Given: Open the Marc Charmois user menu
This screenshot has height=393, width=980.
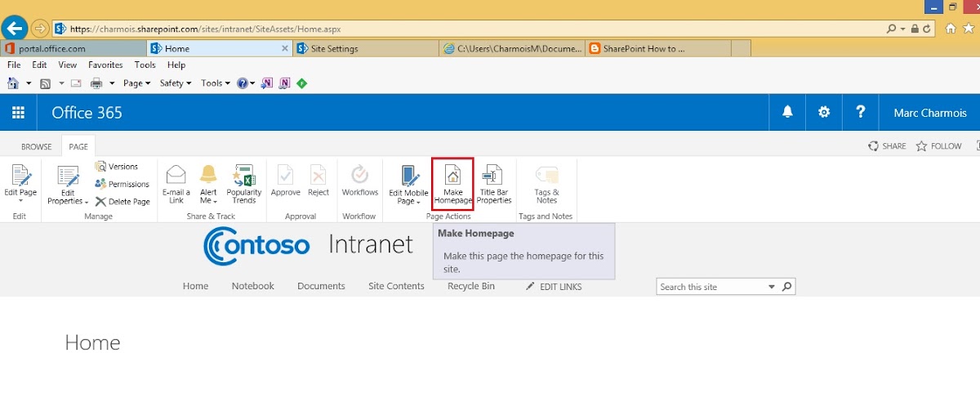Looking at the screenshot, I should (x=929, y=113).
